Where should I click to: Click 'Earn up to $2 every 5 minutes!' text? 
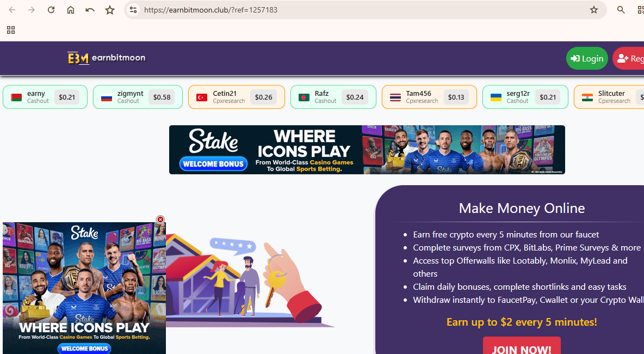[x=522, y=322]
